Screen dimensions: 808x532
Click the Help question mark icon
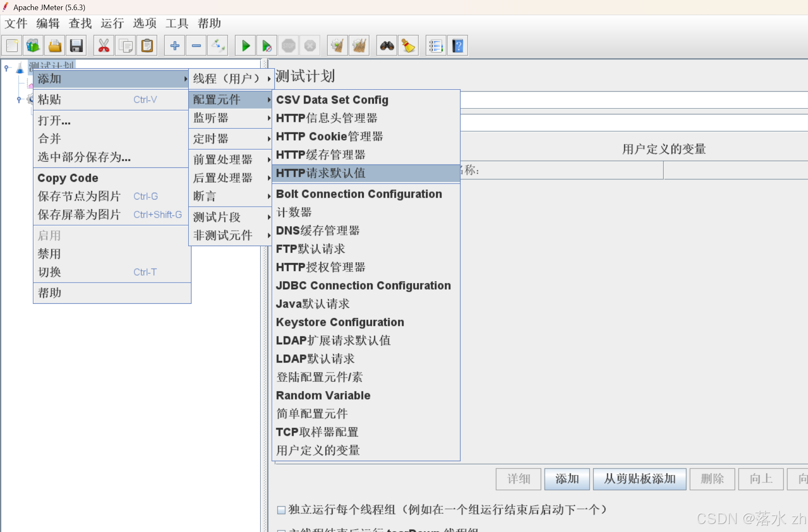(x=458, y=45)
